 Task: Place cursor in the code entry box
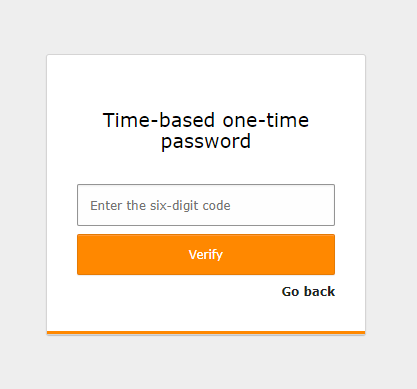tap(206, 205)
